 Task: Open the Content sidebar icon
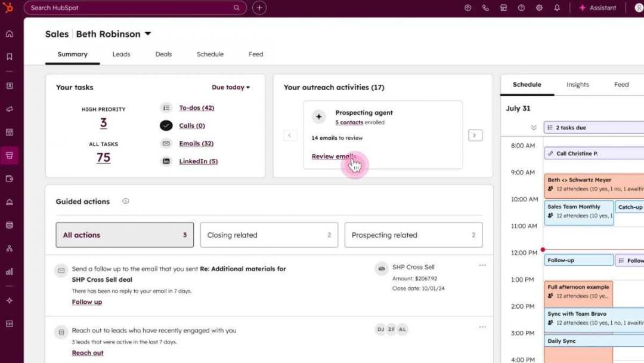click(10, 133)
